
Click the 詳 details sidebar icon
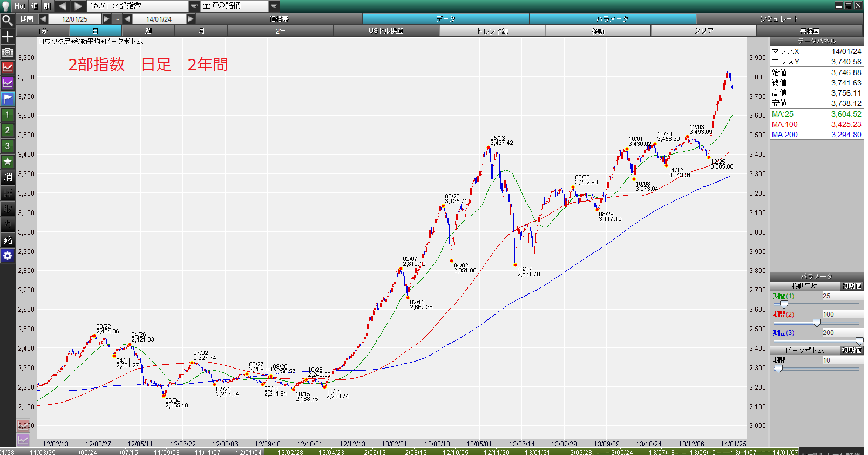pyautogui.click(x=8, y=193)
